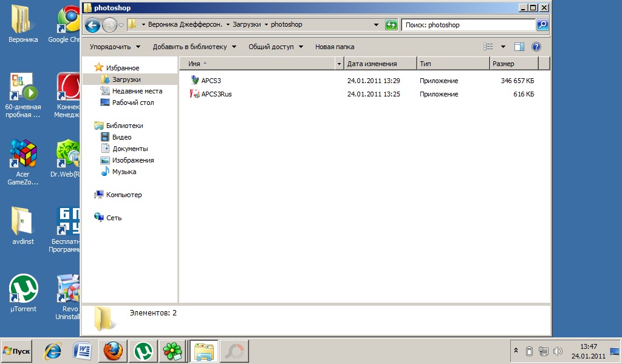
Task: Sort by the 'Тип' column header
Action: 453,63
